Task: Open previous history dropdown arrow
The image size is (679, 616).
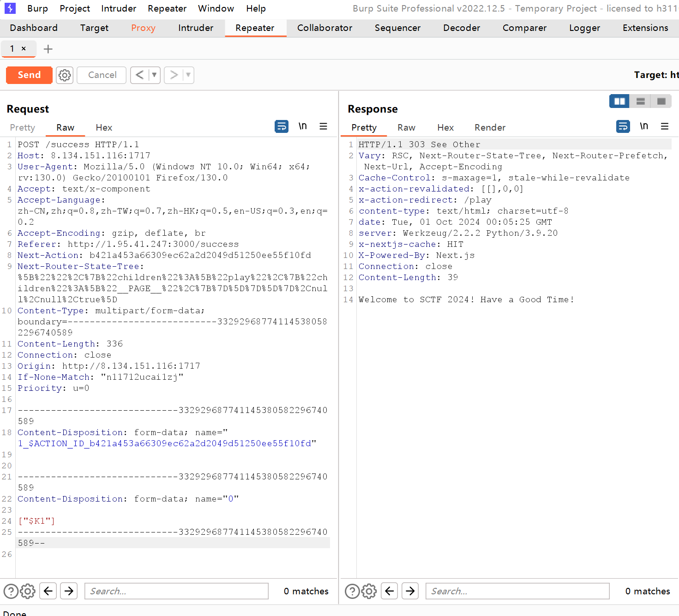Action: point(154,75)
